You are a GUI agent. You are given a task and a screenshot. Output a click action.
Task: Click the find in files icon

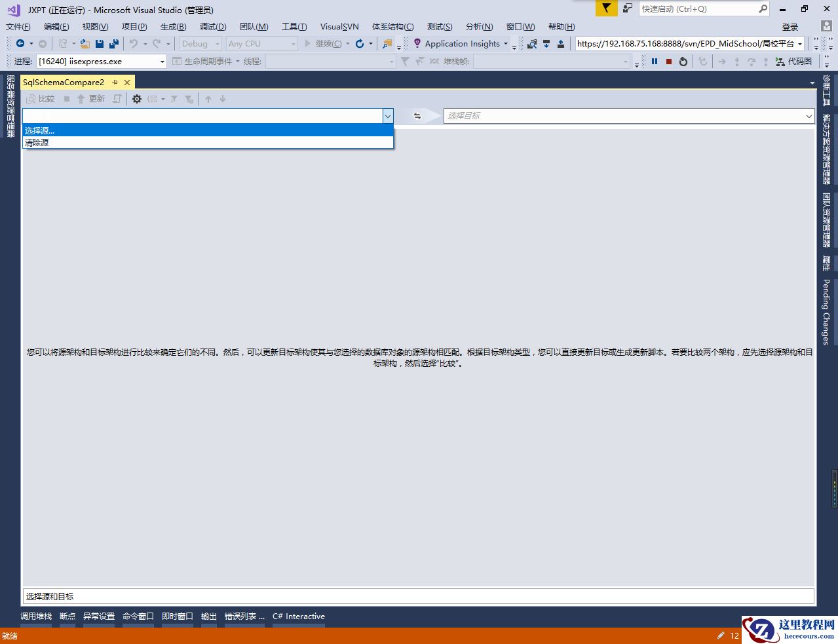click(x=387, y=44)
